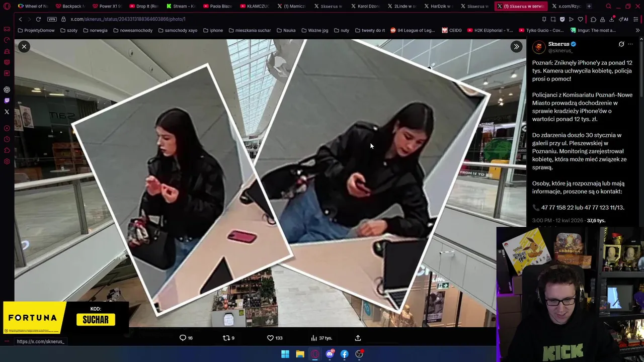Click the Sknerus display name in the tweet

point(558,44)
